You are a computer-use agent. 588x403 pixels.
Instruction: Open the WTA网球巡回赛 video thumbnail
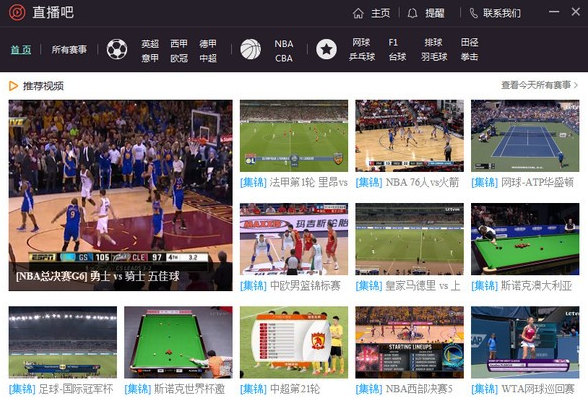525,342
